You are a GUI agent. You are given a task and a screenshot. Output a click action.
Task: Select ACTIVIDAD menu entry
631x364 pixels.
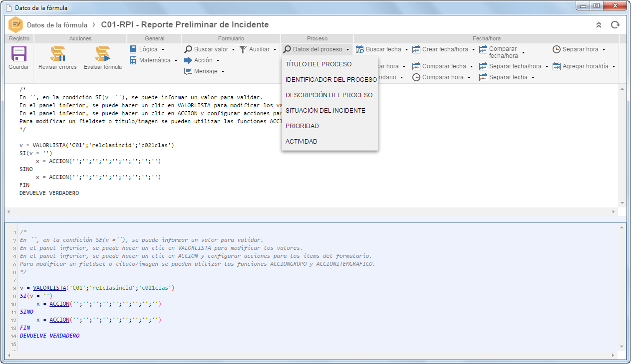[330, 142]
